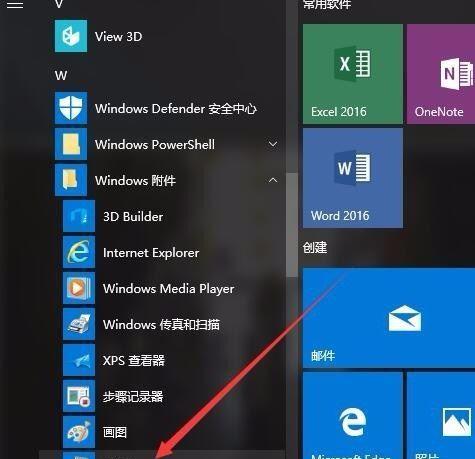Viewport: 475px width, 459px height.
Task: Click the 常用软件 group header
Action: (327, 4)
